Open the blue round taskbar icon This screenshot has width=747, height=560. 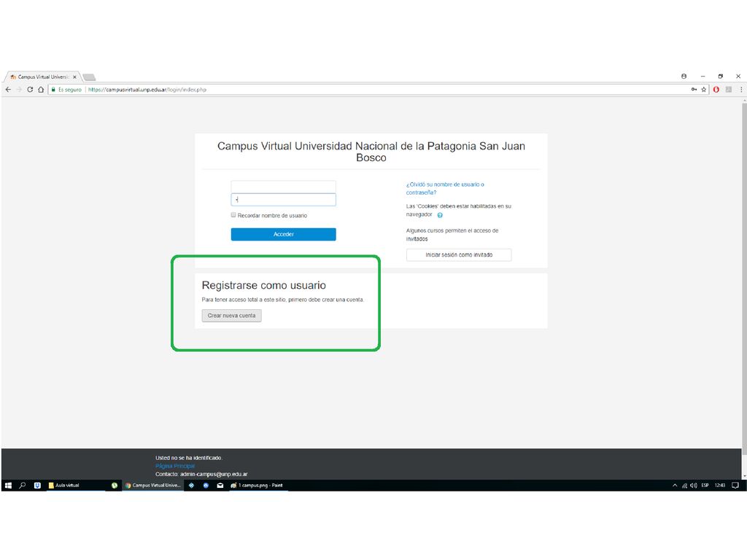coord(206,485)
